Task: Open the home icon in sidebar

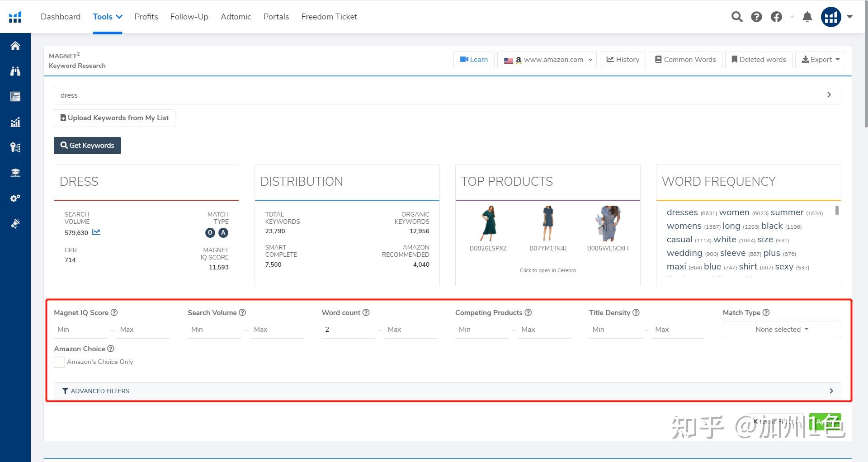Action: pyautogui.click(x=15, y=46)
